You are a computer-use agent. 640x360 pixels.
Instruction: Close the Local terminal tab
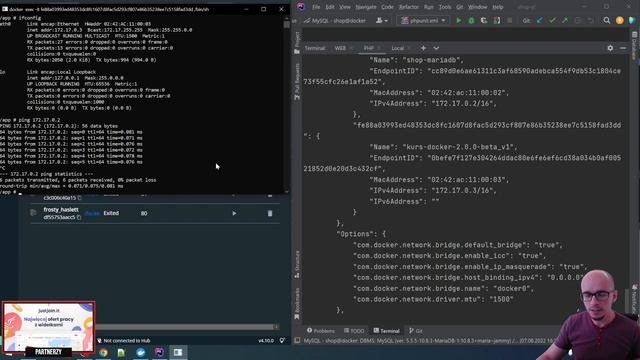(409, 48)
